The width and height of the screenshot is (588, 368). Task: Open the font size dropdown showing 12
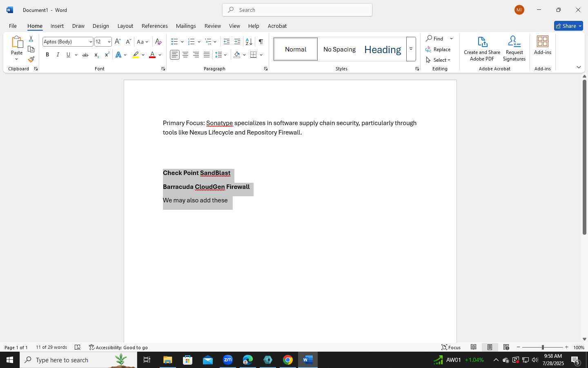click(x=109, y=42)
